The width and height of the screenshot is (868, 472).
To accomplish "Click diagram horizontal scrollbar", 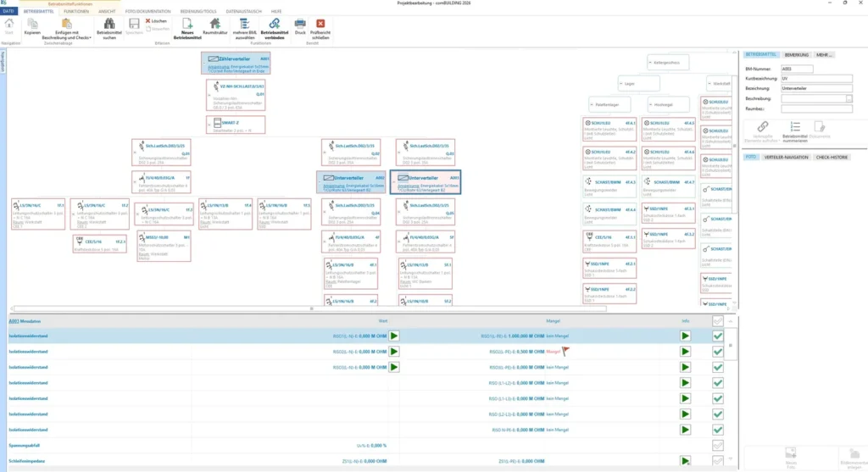I will pyautogui.click(x=310, y=308).
